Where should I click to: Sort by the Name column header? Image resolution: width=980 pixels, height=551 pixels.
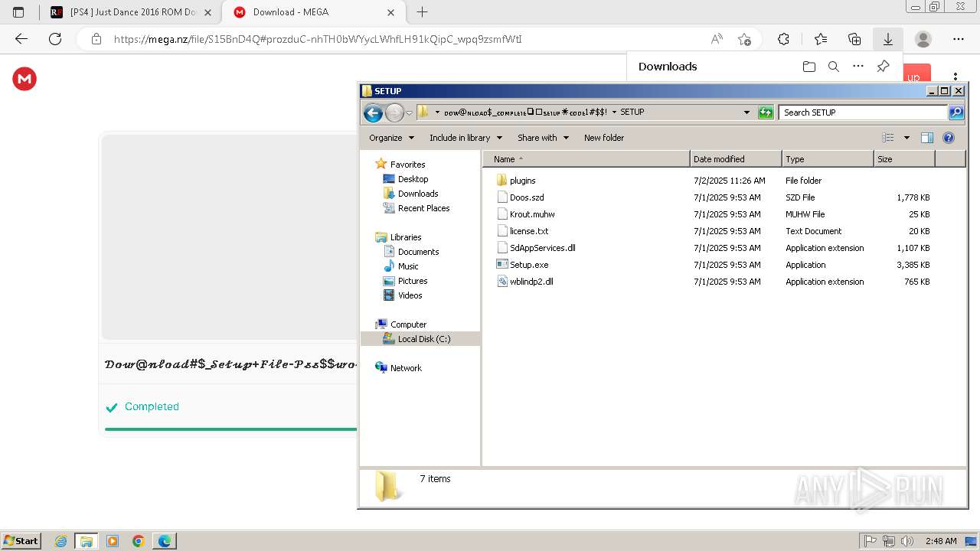pyautogui.click(x=586, y=159)
